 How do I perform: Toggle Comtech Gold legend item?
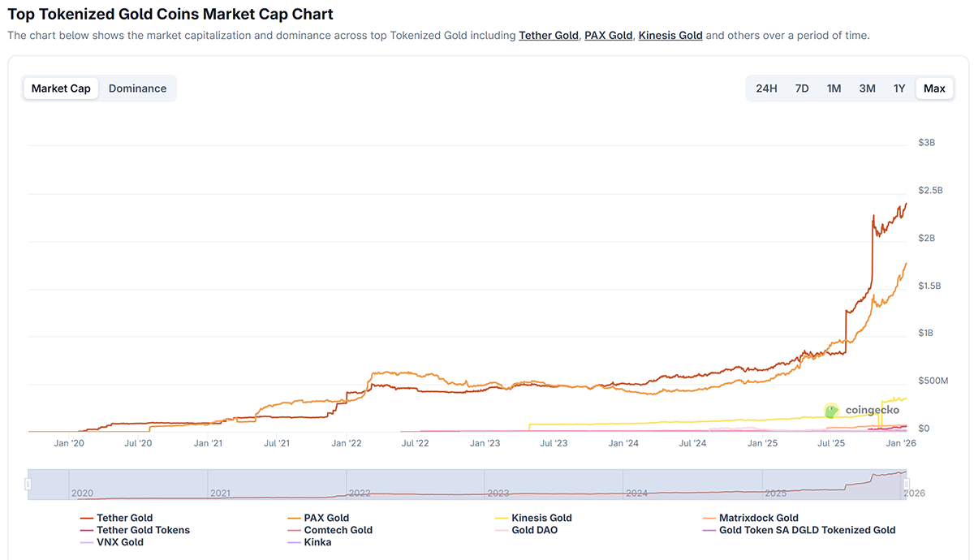338,530
